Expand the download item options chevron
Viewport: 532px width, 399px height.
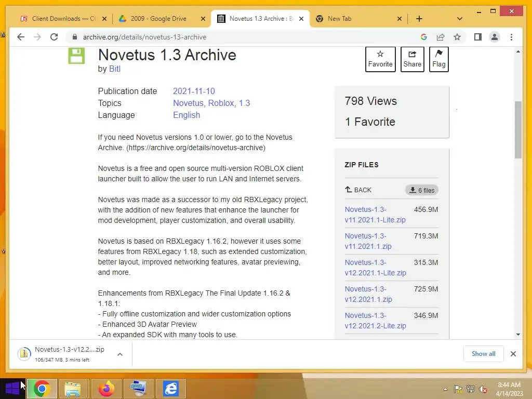[x=120, y=354]
